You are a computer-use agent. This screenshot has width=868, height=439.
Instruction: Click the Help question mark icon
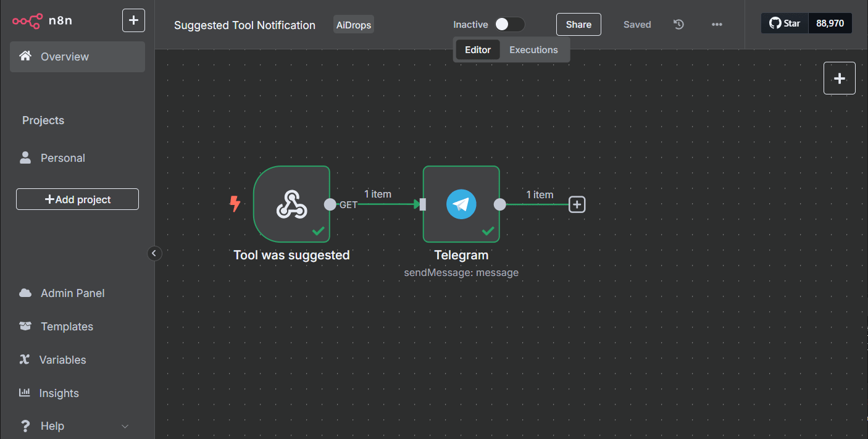25,426
